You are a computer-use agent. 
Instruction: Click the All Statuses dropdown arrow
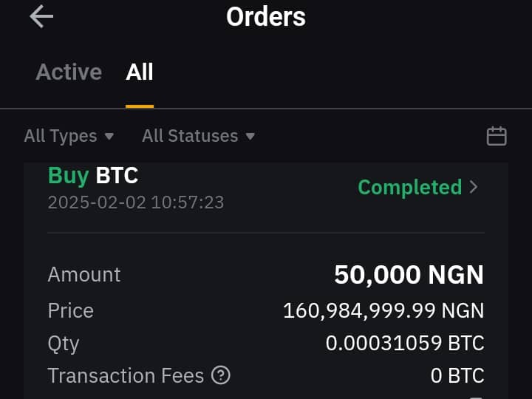(250, 137)
